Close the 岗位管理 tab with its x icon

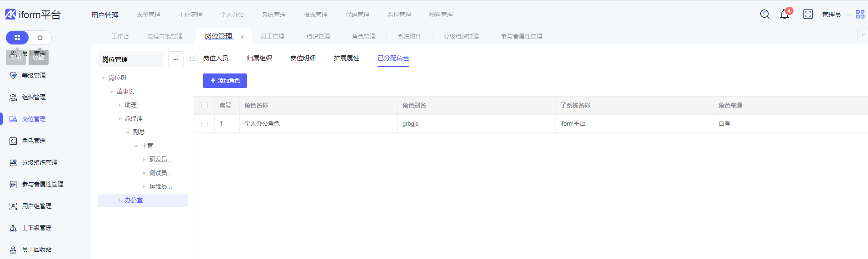pyautogui.click(x=242, y=37)
